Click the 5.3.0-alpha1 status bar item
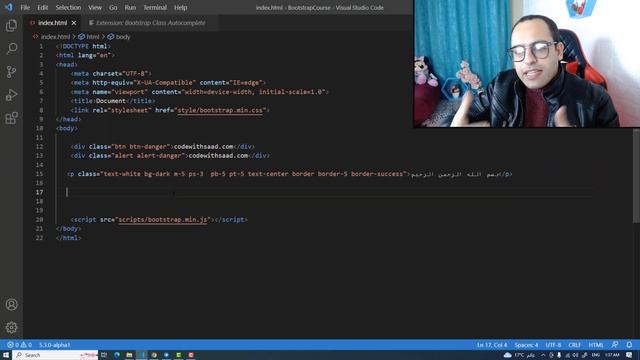The height and width of the screenshot is (360, 640). click(55, 345)
